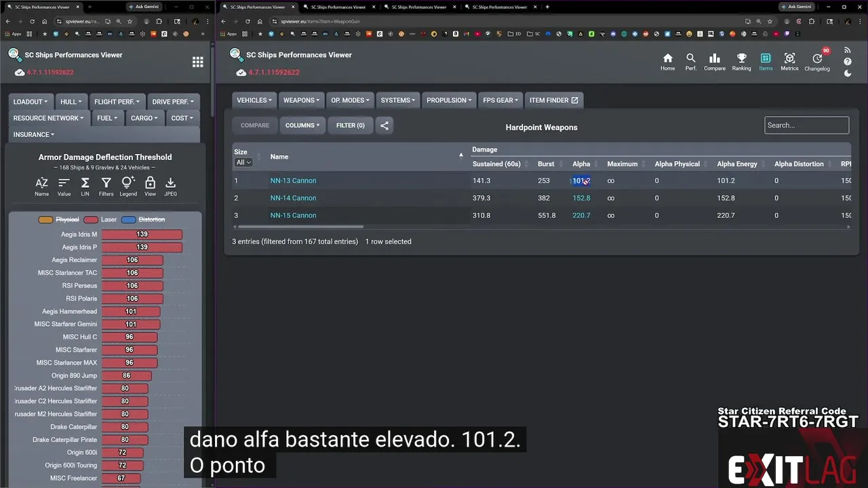Viewport: 868px width, 488px height.
Task: Expand the COST dropdown
Action: click(x=182, y=118)
